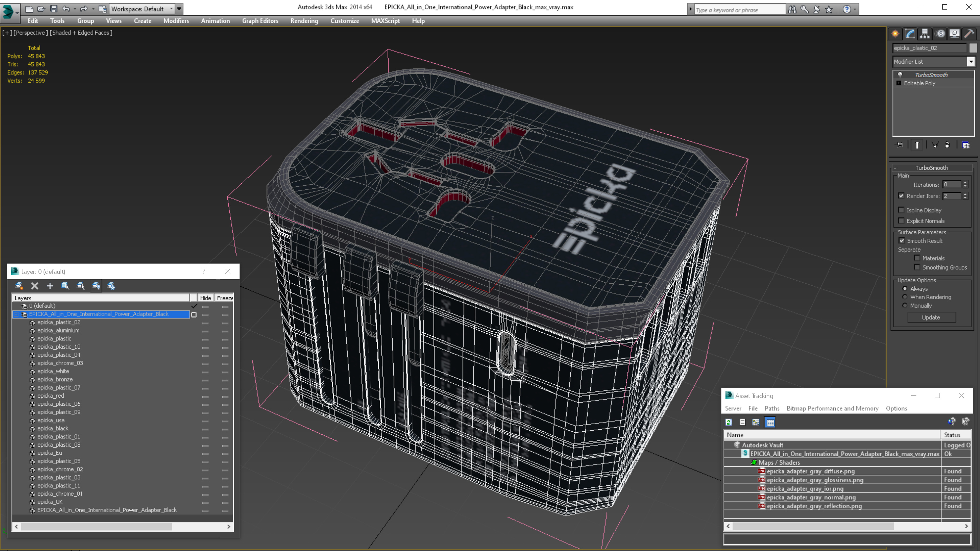Switch to the Create command panel tab
The width and height of the screenshot is (980, 551).
click(x=895, y=33)
